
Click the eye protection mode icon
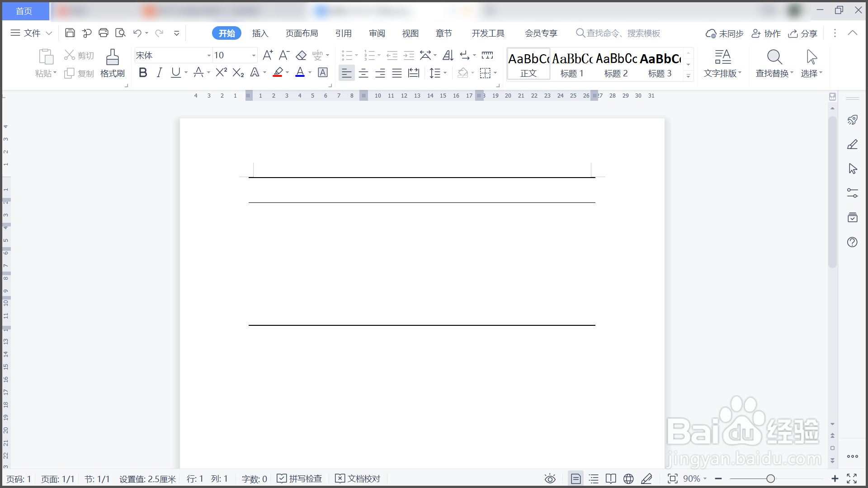[550, 479]
